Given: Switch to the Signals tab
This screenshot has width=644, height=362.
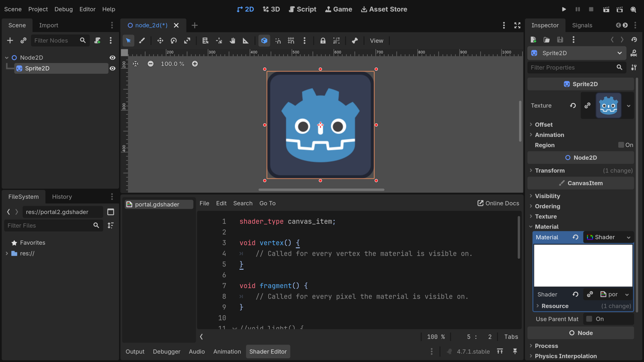Looking at the screenshot, I should 582,25.
